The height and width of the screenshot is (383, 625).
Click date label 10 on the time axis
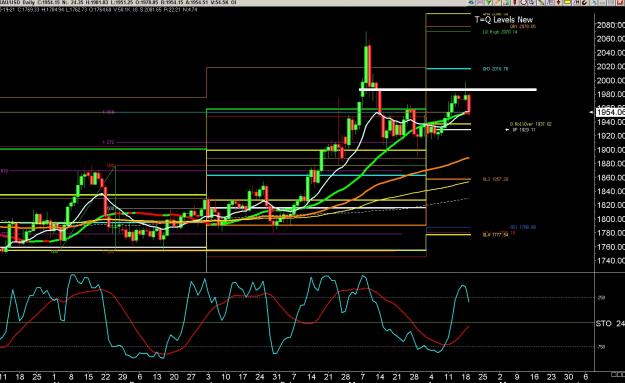pos(225,377)
